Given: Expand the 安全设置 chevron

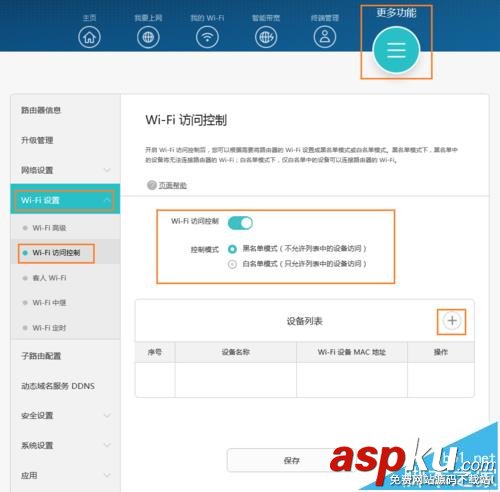Looking at the screenshot, I should tap(107, 415).
